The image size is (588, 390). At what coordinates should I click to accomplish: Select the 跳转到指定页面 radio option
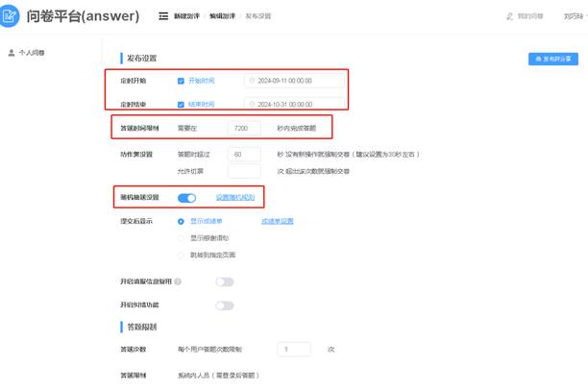tap(181, 255)
